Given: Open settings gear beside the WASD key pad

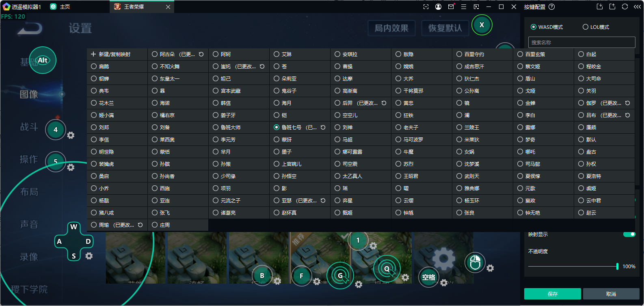Looking at the screenshot, I should (89, 256).
